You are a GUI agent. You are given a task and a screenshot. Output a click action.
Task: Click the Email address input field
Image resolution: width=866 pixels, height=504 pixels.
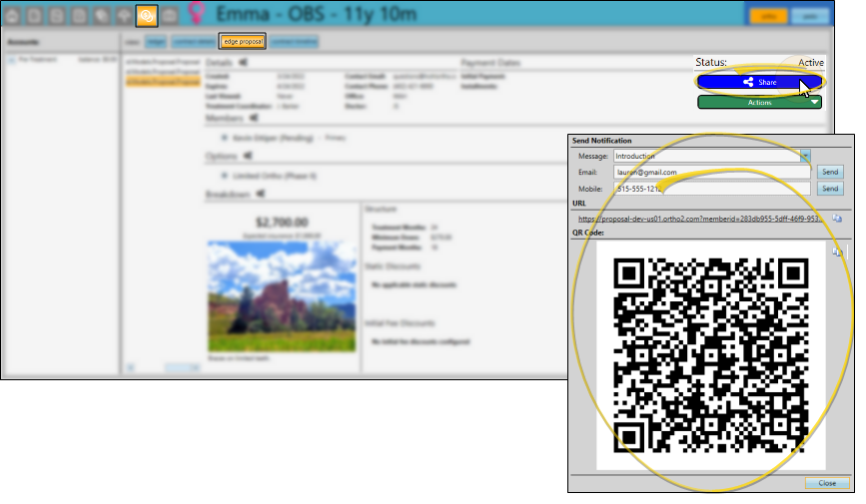pos(711,173)
